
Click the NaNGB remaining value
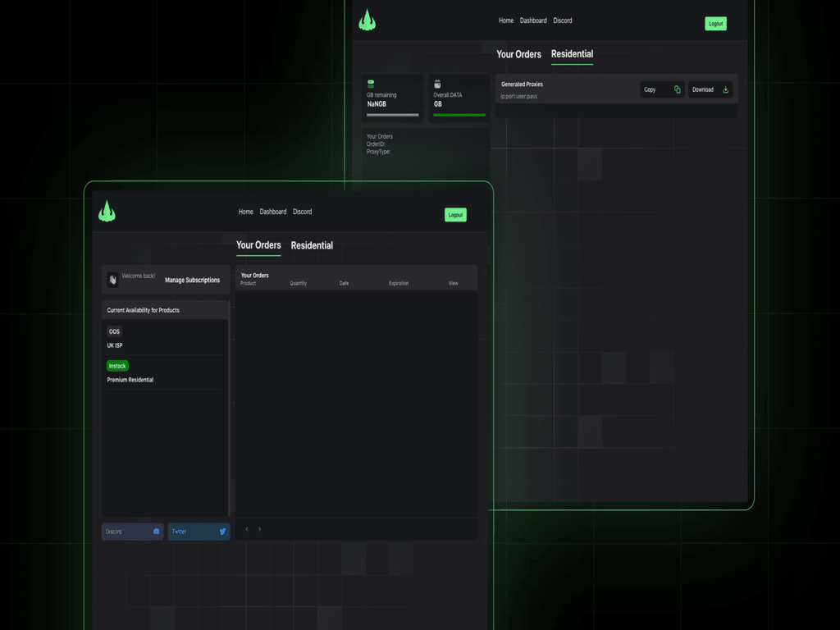377,104
